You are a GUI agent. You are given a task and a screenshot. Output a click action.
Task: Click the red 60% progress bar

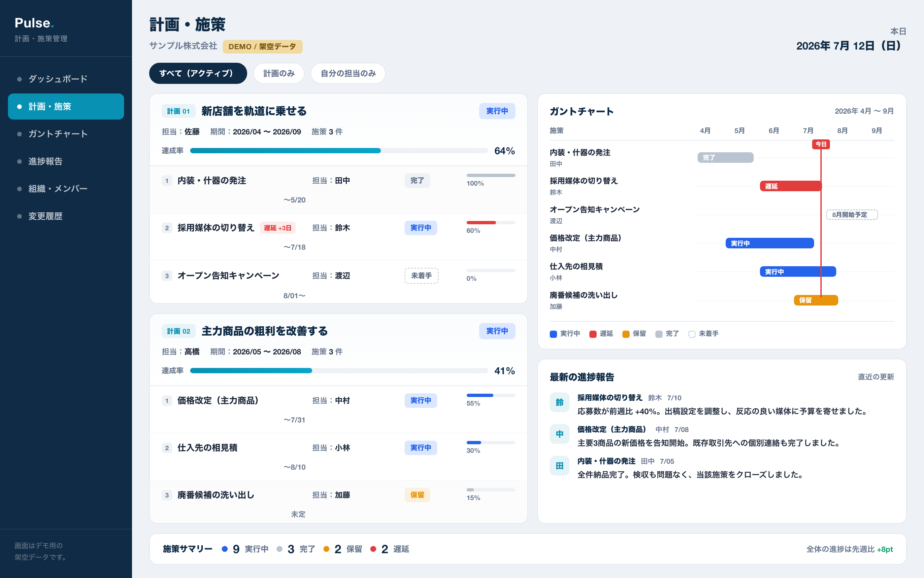491,223
